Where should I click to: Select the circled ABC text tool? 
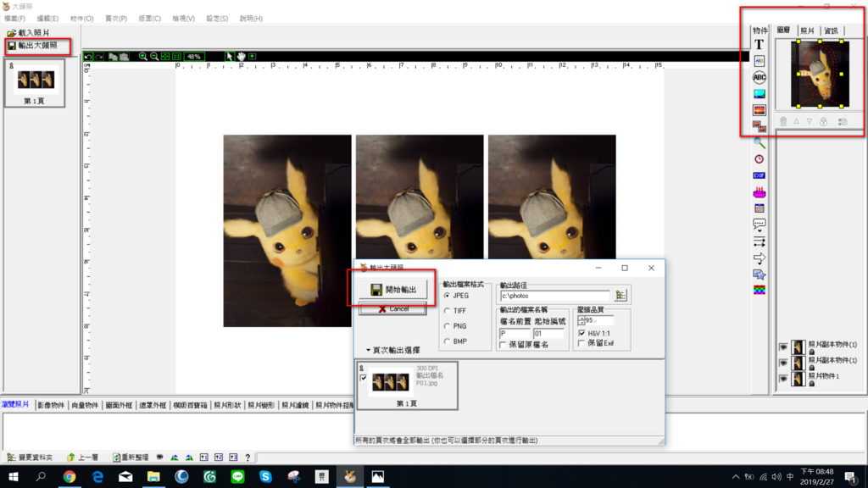(x=759, y=77)
